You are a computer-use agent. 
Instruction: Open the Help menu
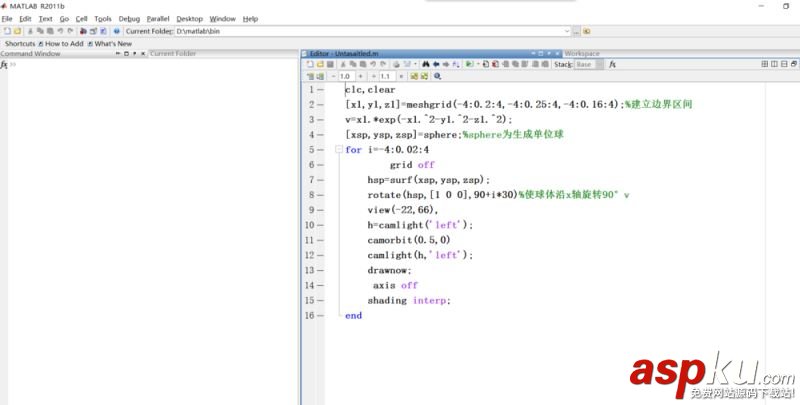(250, 19)
